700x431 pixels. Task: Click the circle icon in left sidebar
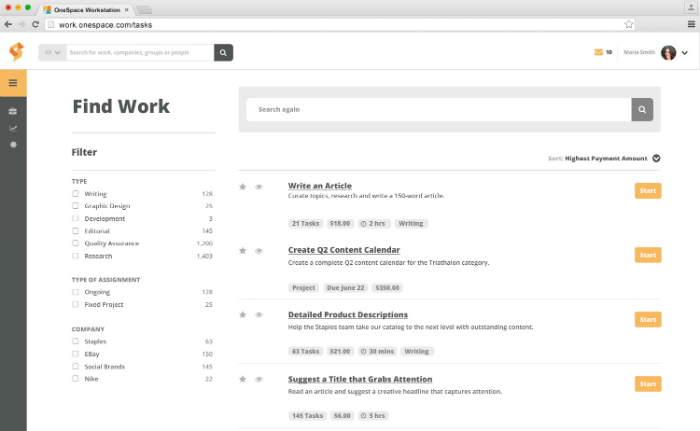coord(13,145)
